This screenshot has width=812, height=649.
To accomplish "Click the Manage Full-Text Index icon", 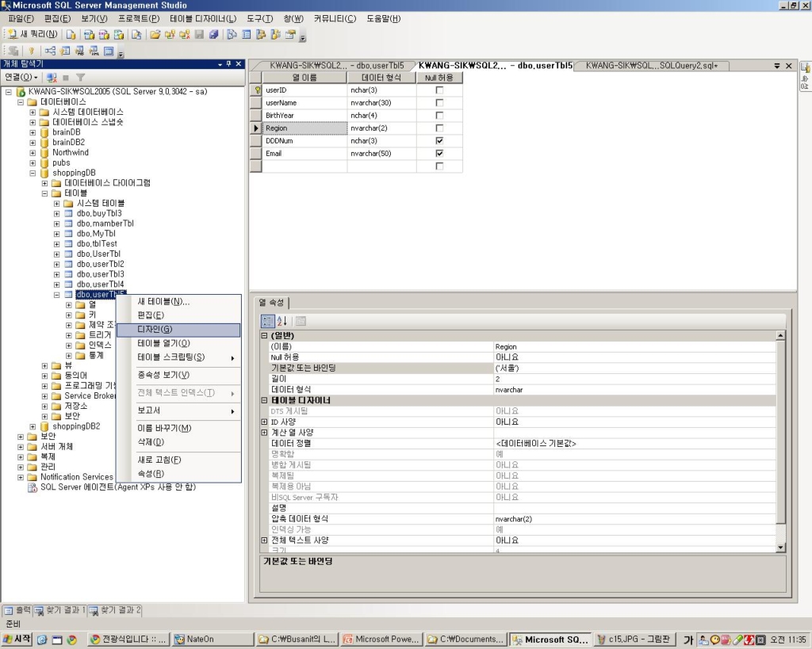I will [x=79, y=51].
